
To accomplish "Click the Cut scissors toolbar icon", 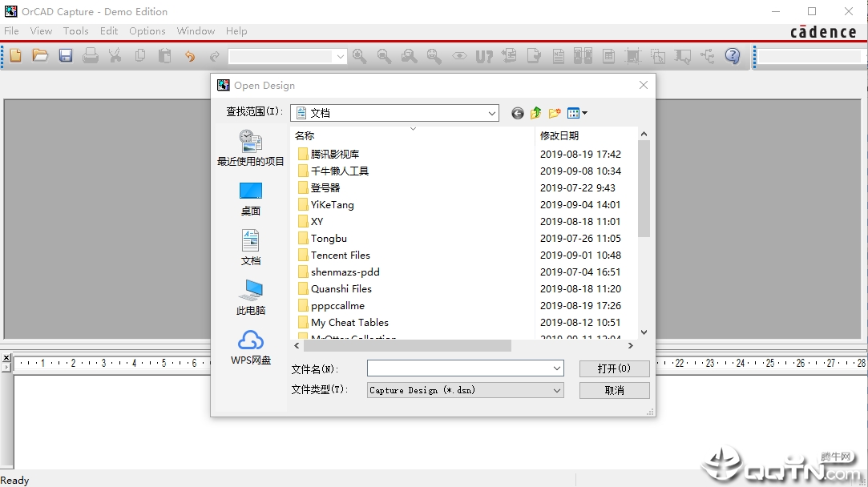I will (x=115, y=55).
